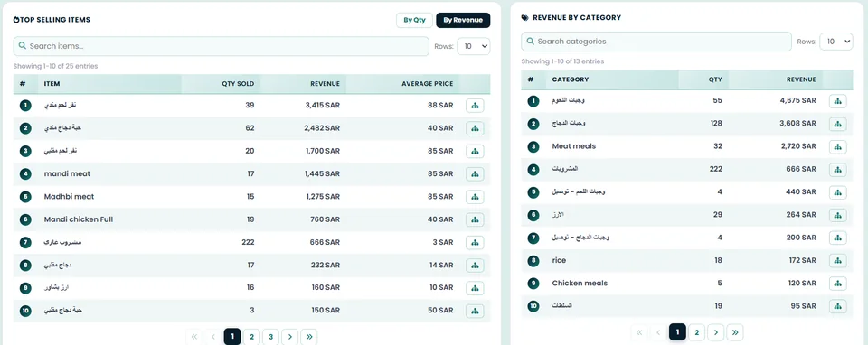868x345 pixels.
Task: Open chart icon in 1,700 SAR item row
Action: 475,151
